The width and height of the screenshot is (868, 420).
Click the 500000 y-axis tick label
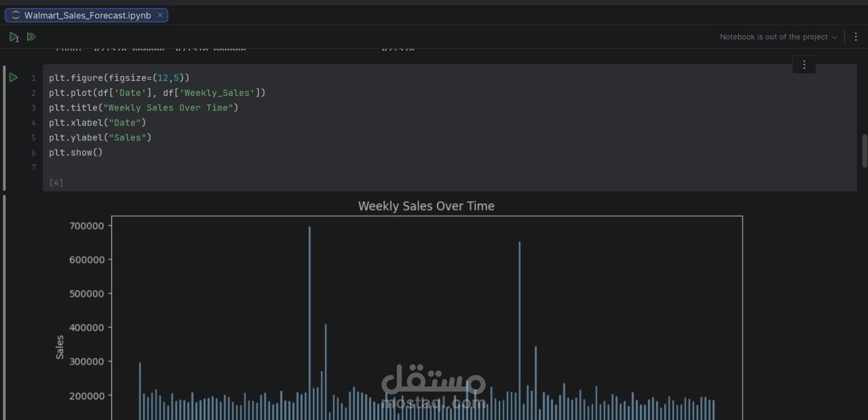tap(87, 294)
